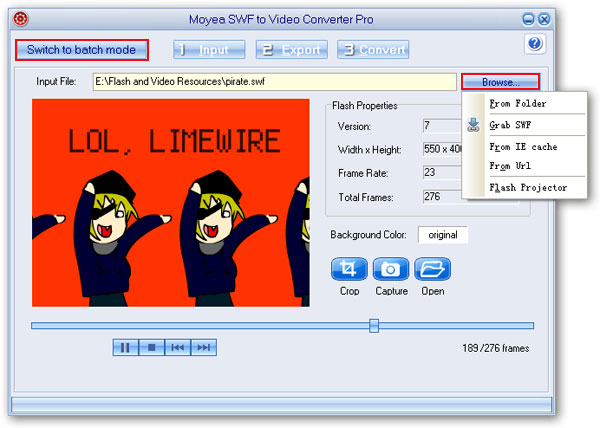Skip to the next frame
The height and width of the screenshot is (428, 600).
(204, 347)
